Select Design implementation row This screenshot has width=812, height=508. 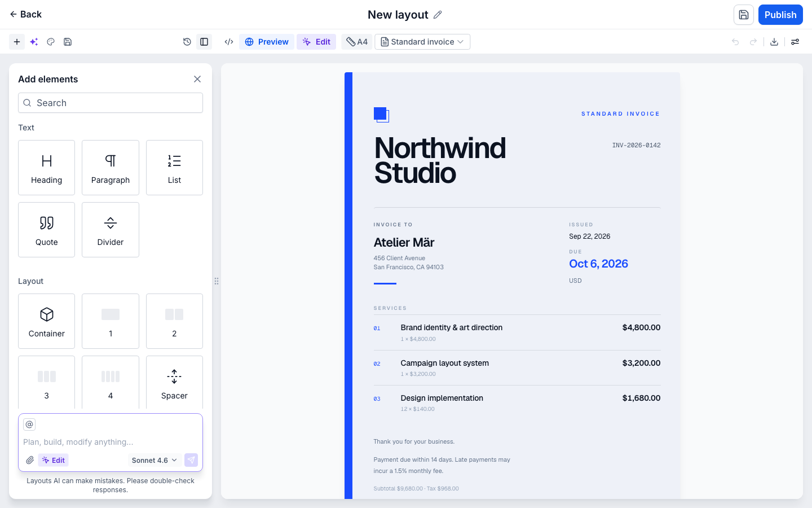517,403
